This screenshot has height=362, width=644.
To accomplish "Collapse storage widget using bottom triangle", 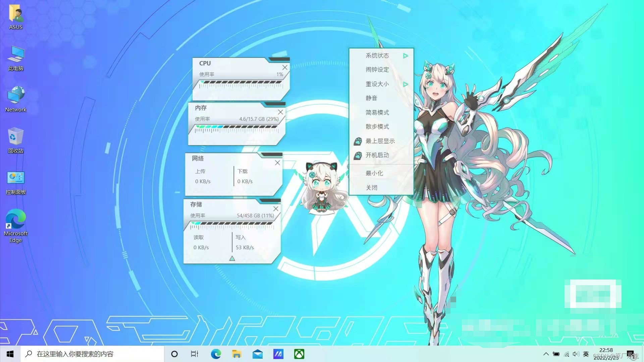I will (232, 258).
